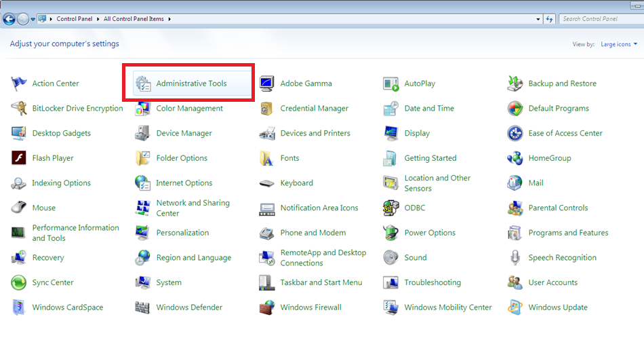Open the AutoPlay icon

click(x=390, y=83)
